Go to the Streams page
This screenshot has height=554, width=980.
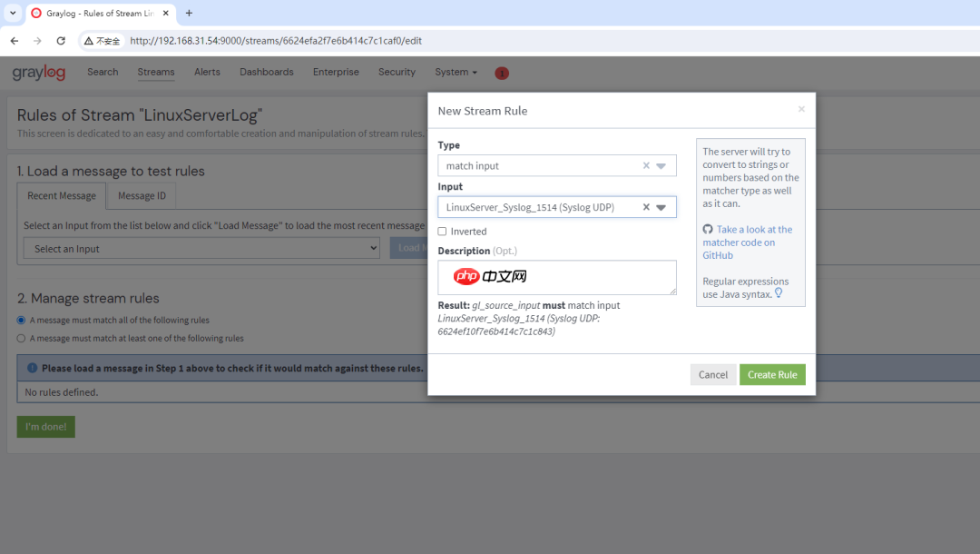[156, 72]
